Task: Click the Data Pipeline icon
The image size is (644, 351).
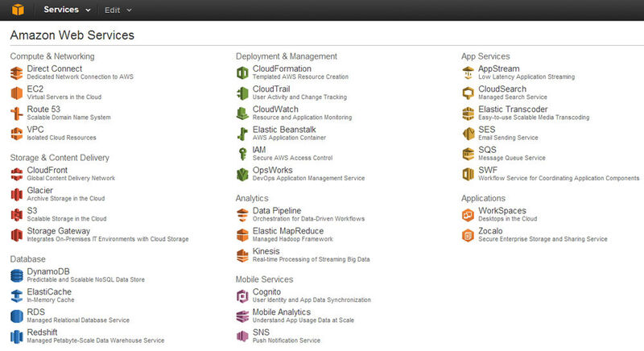Action: tap(242, 215)
